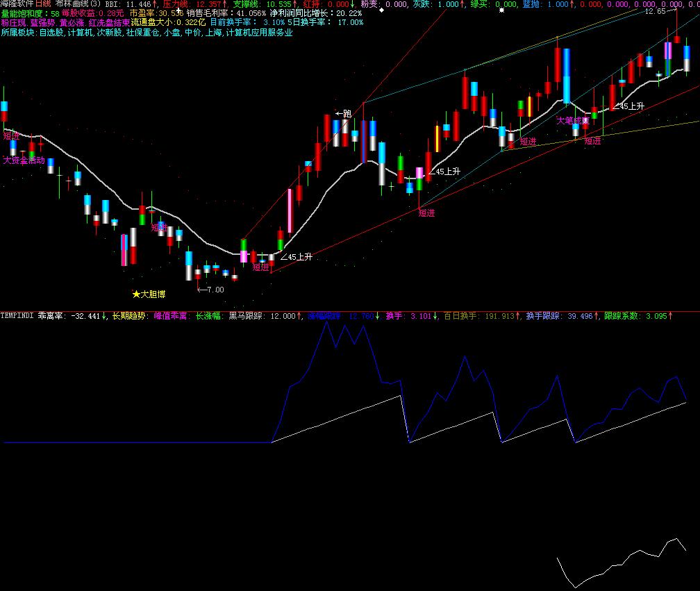Click the 绿买: 0.000 reading

tap(493, 4)
